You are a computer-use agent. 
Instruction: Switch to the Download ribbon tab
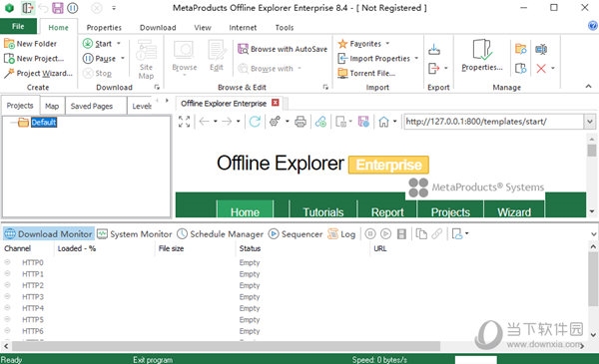coord(158,28)
